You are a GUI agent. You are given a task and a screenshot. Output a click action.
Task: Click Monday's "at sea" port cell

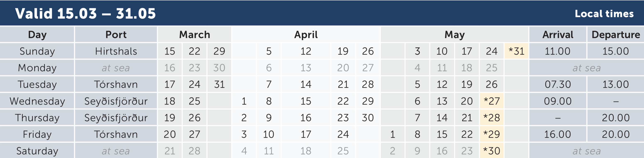tap(116, 68)
